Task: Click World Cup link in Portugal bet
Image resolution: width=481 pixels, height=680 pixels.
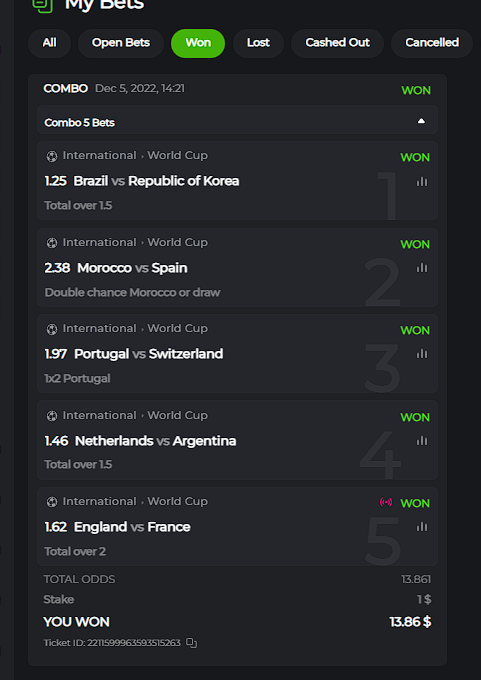Action: (177, 328)
